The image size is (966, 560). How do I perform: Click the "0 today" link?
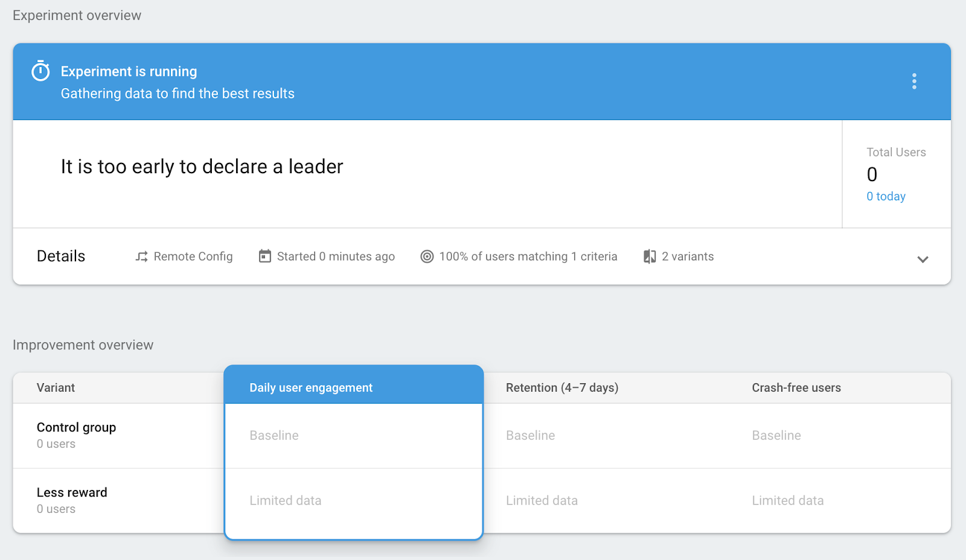[x=886, y=196]
